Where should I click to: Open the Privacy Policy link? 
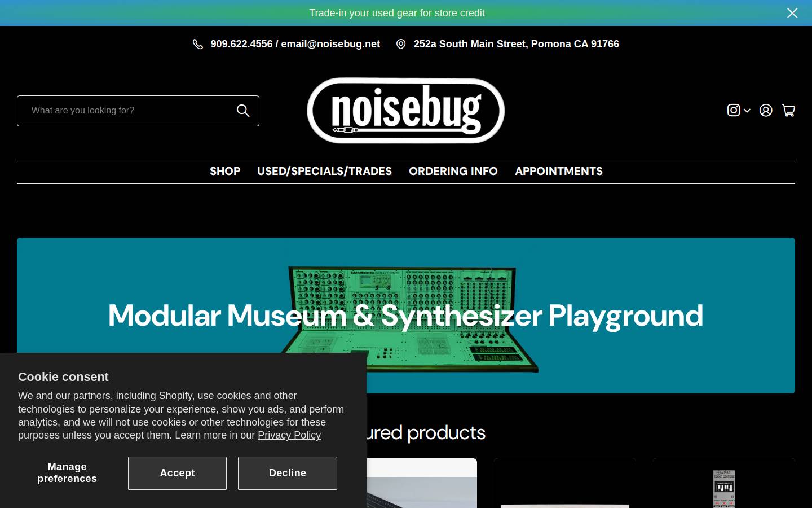(289, 435)
